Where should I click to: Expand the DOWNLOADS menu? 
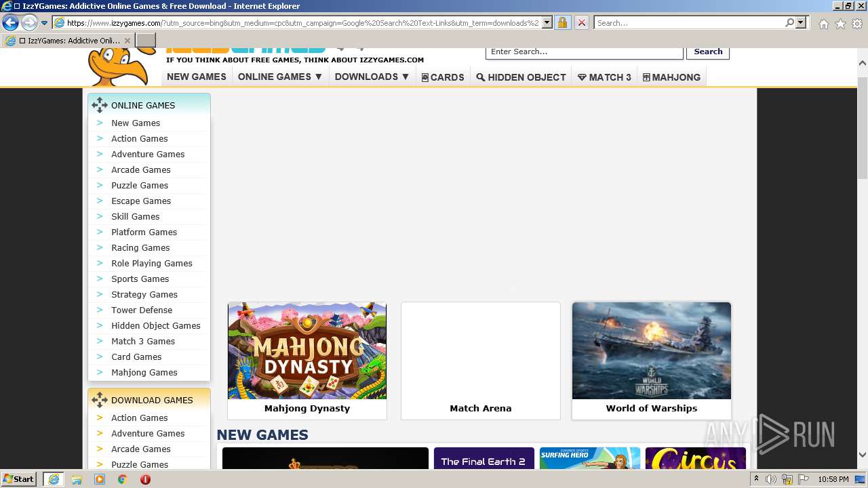pos(372,77)
